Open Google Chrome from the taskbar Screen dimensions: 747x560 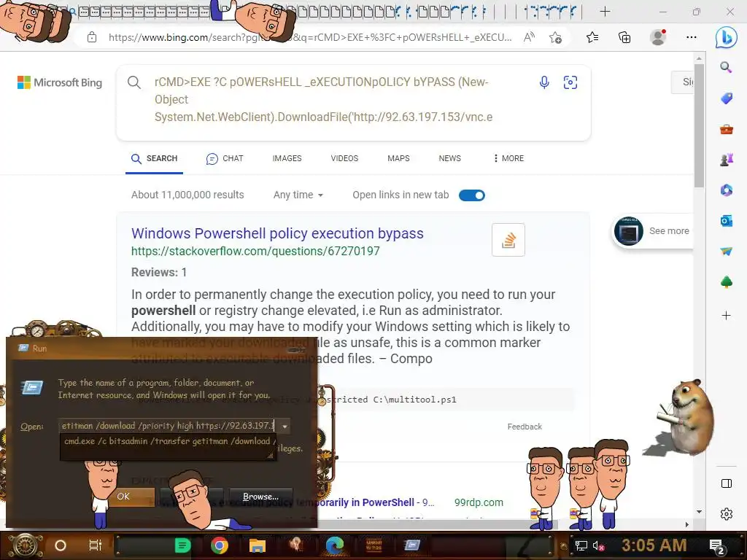pyautogui.click(x=220, y=545)
